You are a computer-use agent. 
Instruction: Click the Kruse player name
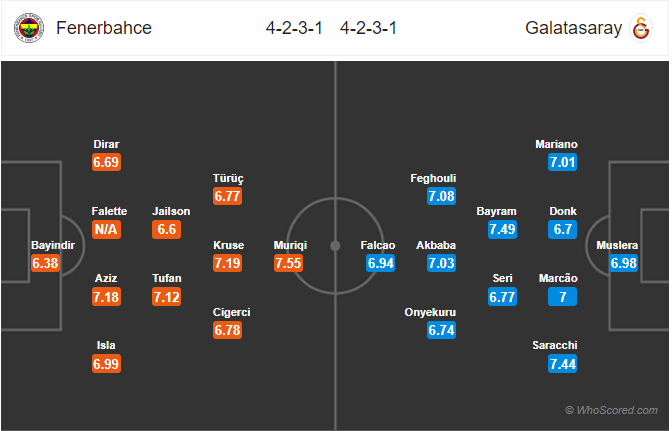[228, 245]
